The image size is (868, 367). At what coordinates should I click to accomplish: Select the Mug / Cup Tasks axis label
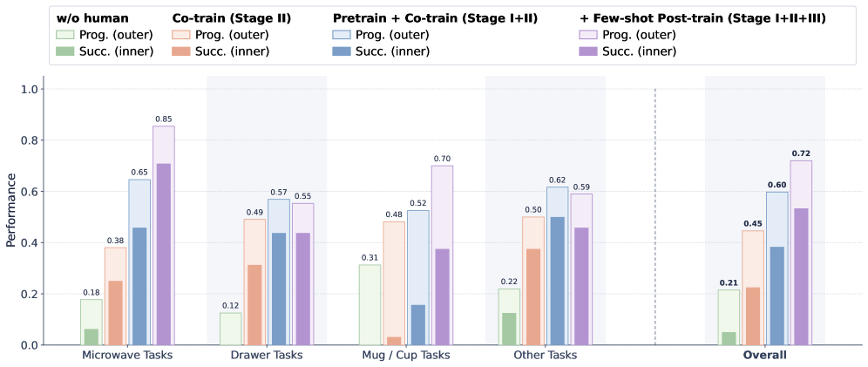click(406, 355)
